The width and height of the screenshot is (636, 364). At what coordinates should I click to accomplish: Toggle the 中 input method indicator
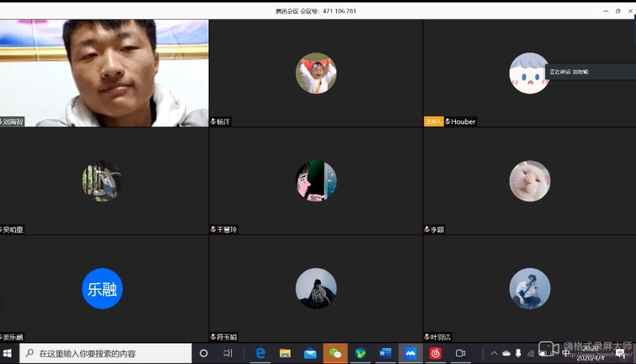point(567,353)
